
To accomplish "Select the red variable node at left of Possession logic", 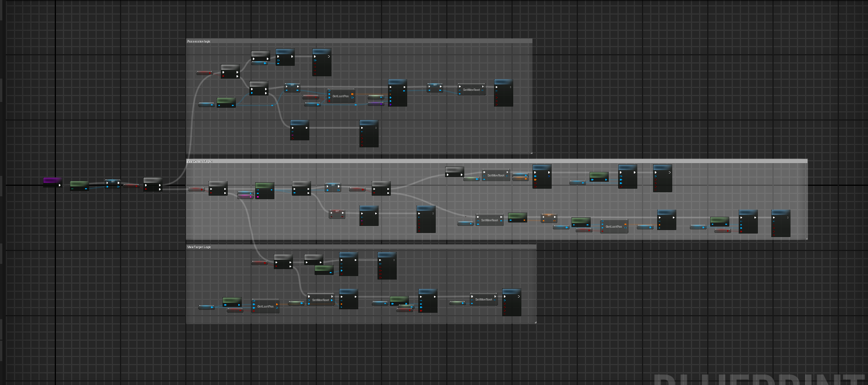I will 204,73.
